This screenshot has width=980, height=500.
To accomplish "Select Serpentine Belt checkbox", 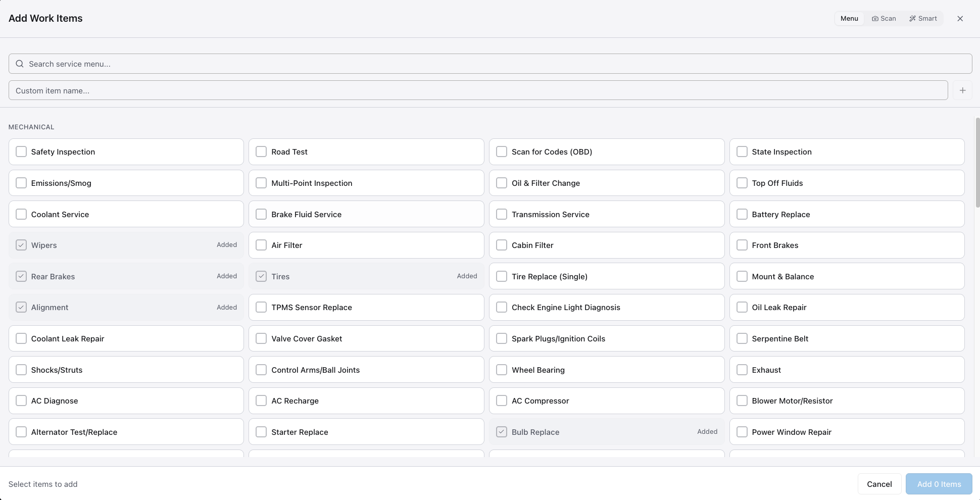I will pyautogui.click(x=742, y=338).
